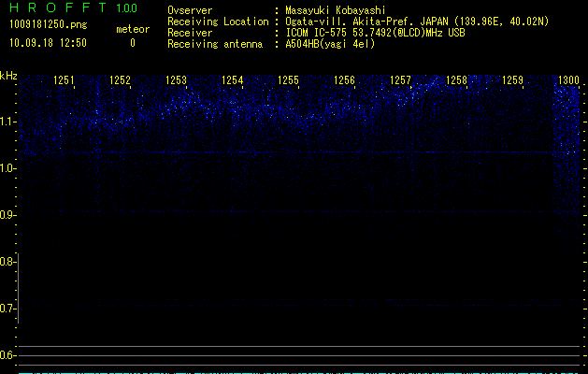Click the Ovserver field label

tap(190, 10)
